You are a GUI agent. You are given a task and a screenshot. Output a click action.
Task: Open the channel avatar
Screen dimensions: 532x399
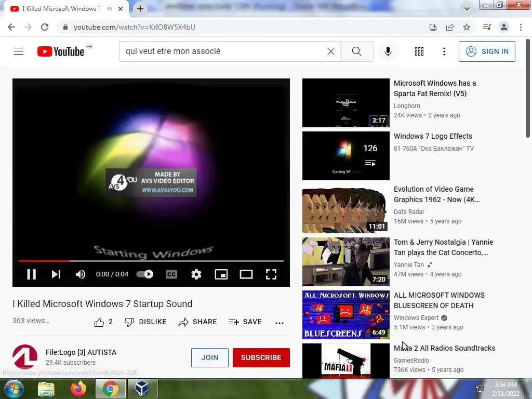pos(25,357)
